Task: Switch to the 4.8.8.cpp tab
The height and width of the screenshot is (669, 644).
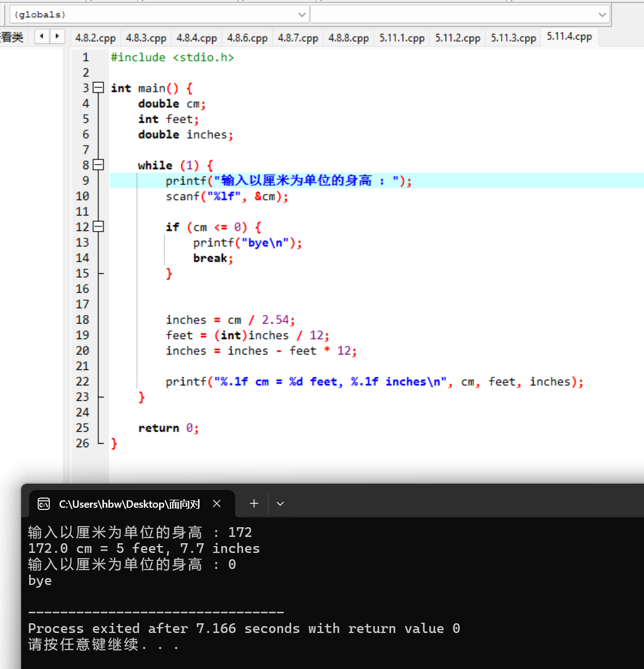Action: pyautogui.click(x=348, y=38)
